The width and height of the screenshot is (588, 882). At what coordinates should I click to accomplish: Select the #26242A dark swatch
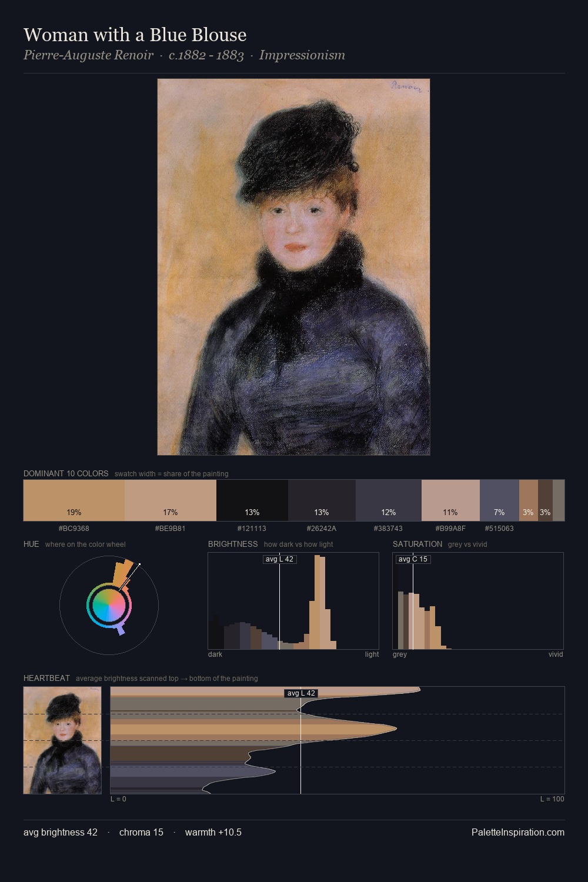[x=322, y=500]
